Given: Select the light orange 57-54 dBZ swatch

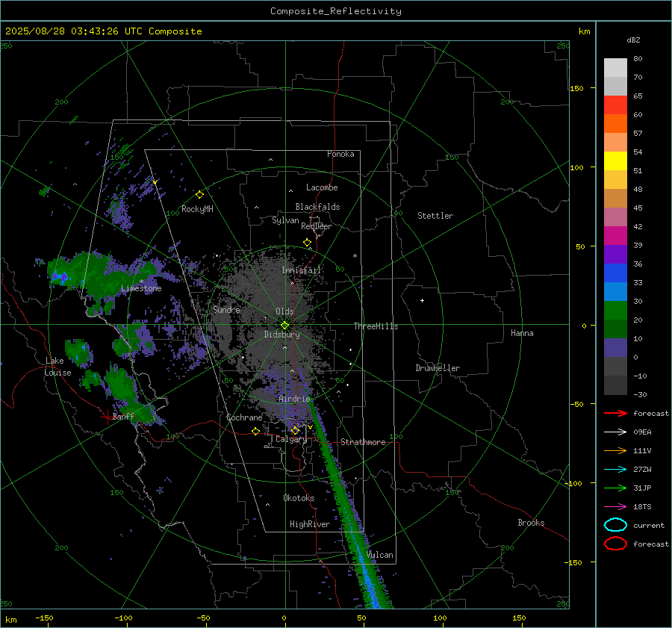Looking at the screenshot, I should point(615,143).
